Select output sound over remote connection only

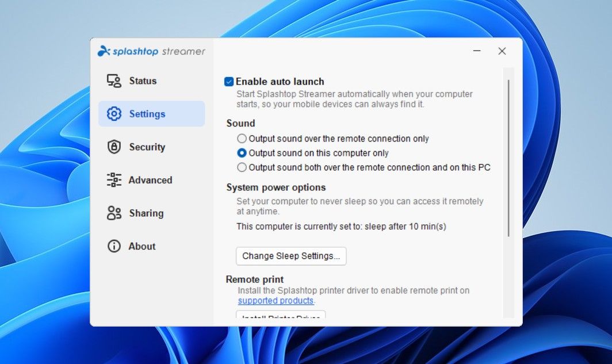click(242, 139)
